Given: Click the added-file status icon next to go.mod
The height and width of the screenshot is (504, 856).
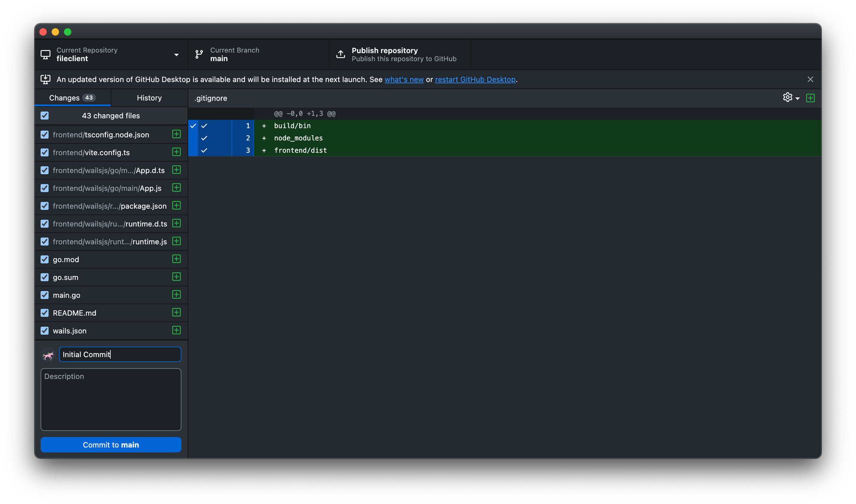Looking at the screenshot, I should click(176, 259).
